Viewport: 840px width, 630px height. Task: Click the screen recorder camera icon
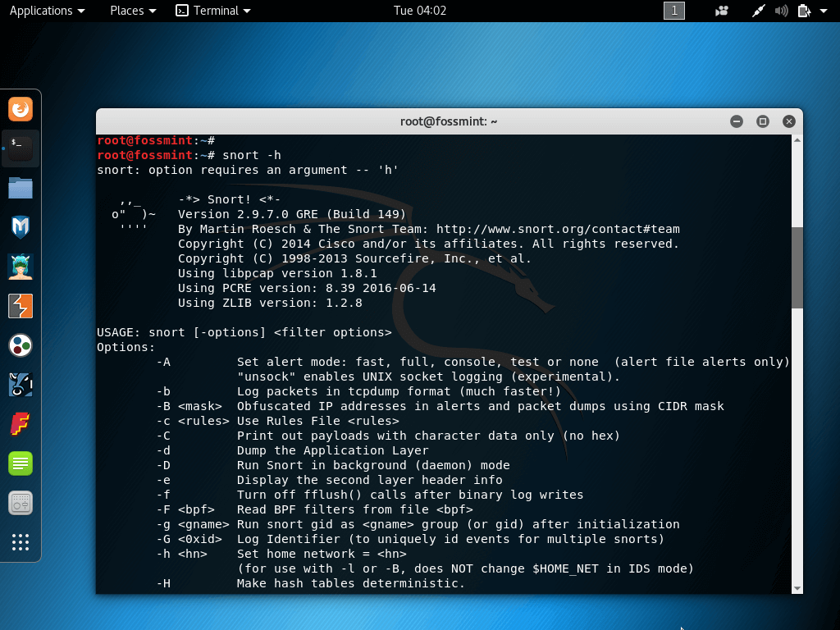pyautogui.click(x=722, y=11)
